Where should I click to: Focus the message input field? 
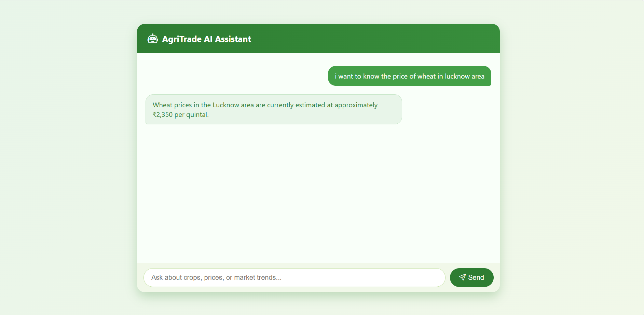coord(294,277)
